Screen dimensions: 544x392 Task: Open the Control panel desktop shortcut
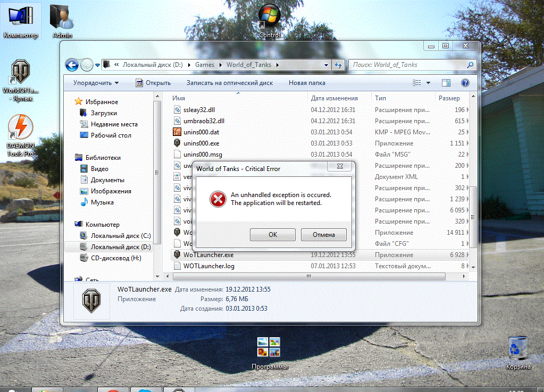click(270, 21)
